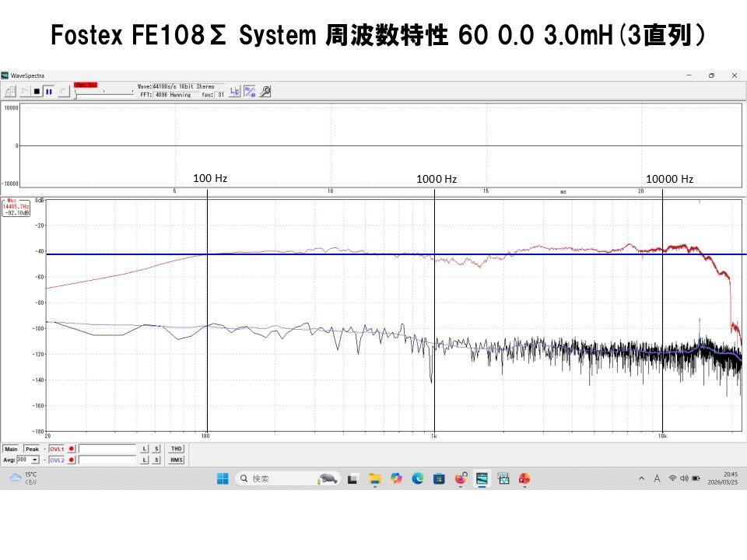Click the Stop button in WaveSpectra toolbar
The width and height of the screenshot is (747, 560).
37,92
